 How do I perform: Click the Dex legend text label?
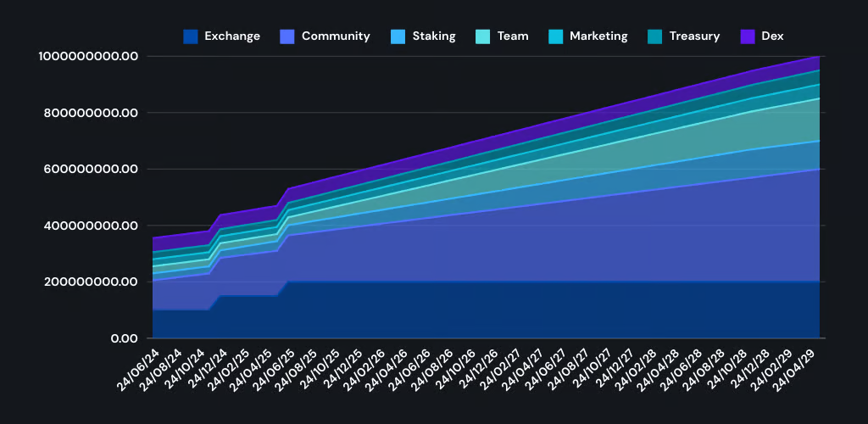[x=772, y=36]
